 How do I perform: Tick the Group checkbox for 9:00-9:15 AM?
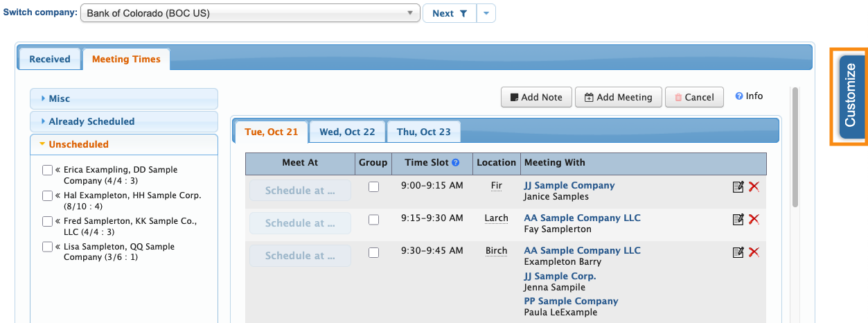tap(373, 186)
